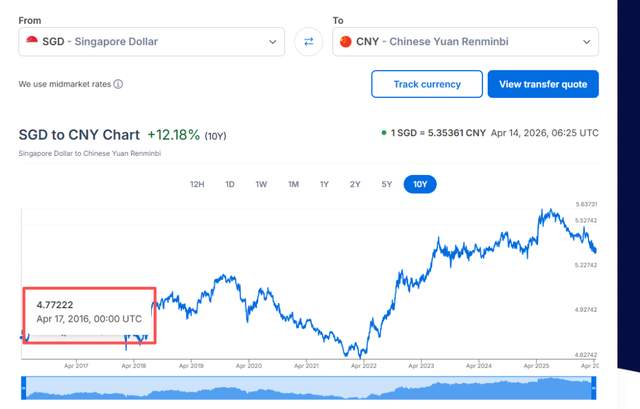Click the midmarket rates info icon
Viewport: 640px width, 409px height.
(118, 84)
